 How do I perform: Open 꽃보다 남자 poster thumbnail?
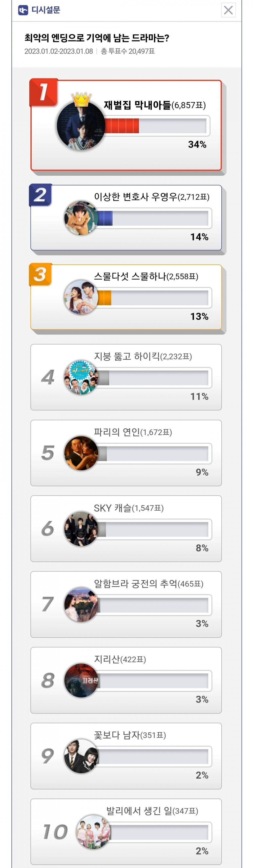coord(81,756)
